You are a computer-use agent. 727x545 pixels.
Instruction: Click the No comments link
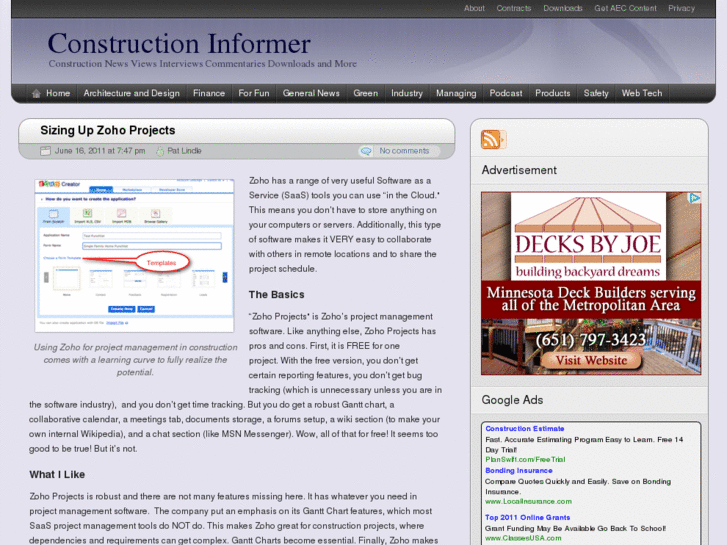(x=404, y=151)
